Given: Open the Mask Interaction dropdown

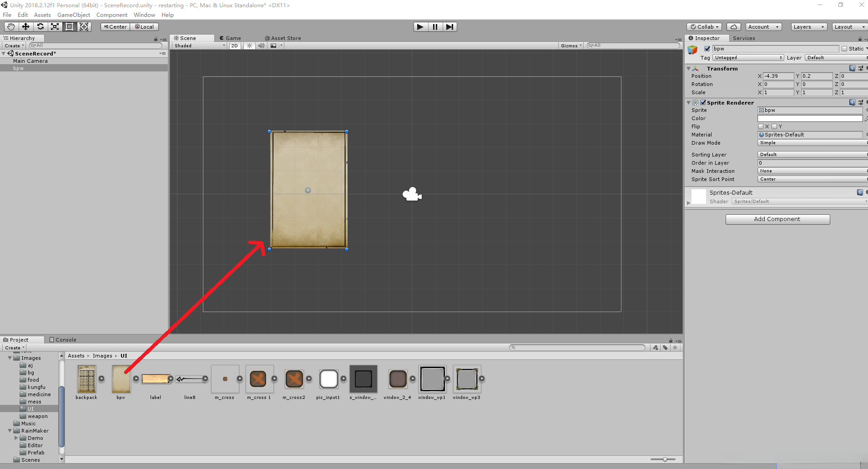Looking at the screenshot, I should [812, 171].
